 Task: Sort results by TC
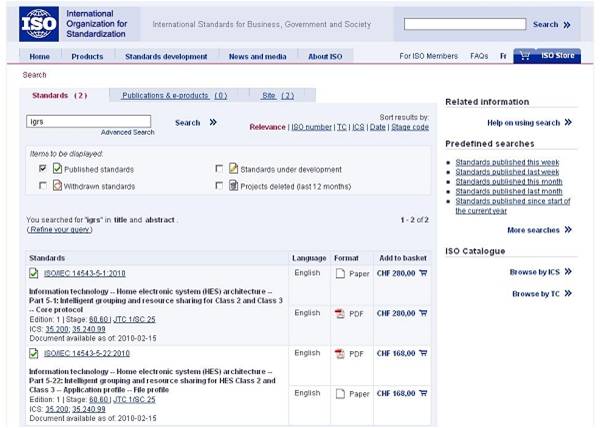342,127
